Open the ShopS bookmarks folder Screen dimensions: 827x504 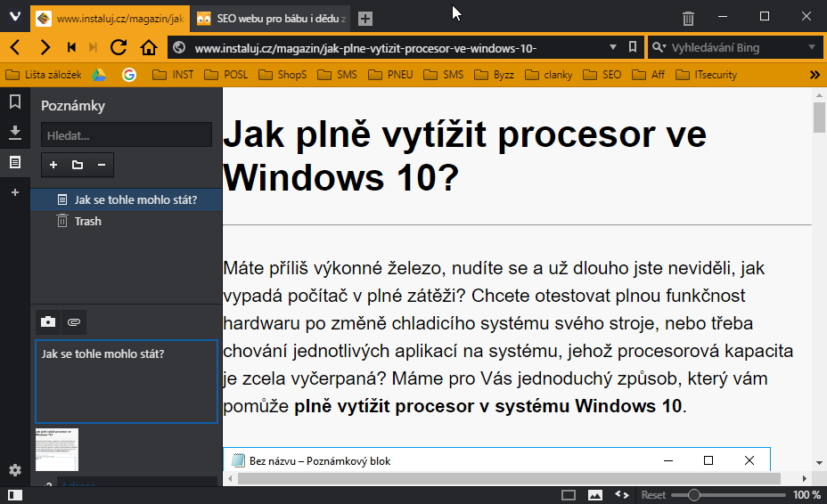coord(282,75)
